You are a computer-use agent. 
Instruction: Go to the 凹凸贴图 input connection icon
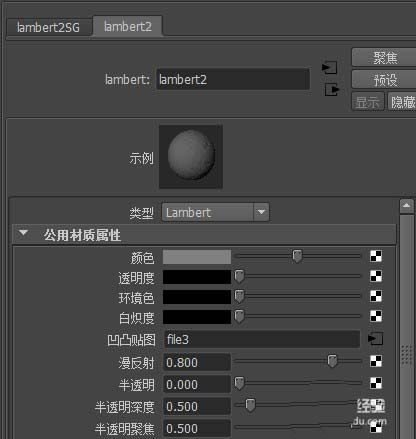coord(376,339)
